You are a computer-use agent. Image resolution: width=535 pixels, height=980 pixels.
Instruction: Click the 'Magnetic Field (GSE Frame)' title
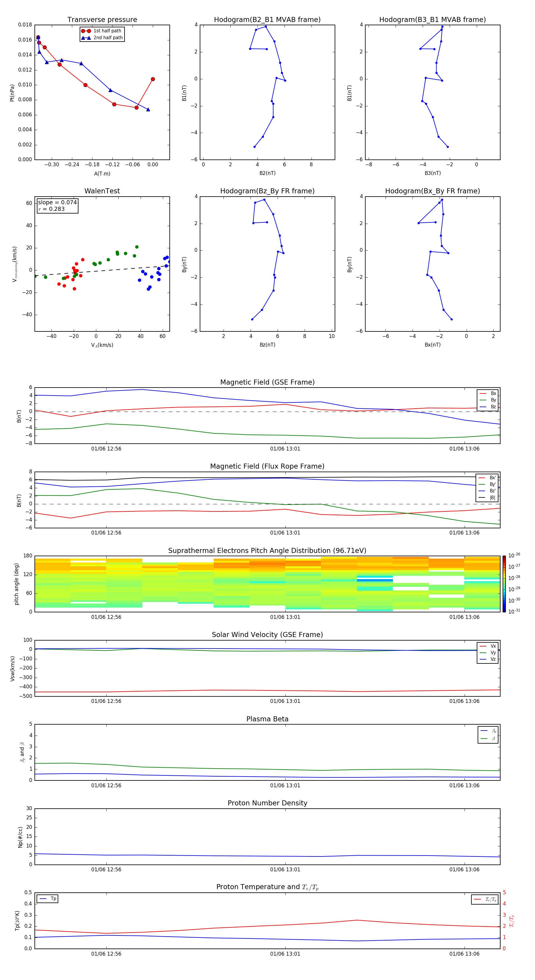(267, 382)
